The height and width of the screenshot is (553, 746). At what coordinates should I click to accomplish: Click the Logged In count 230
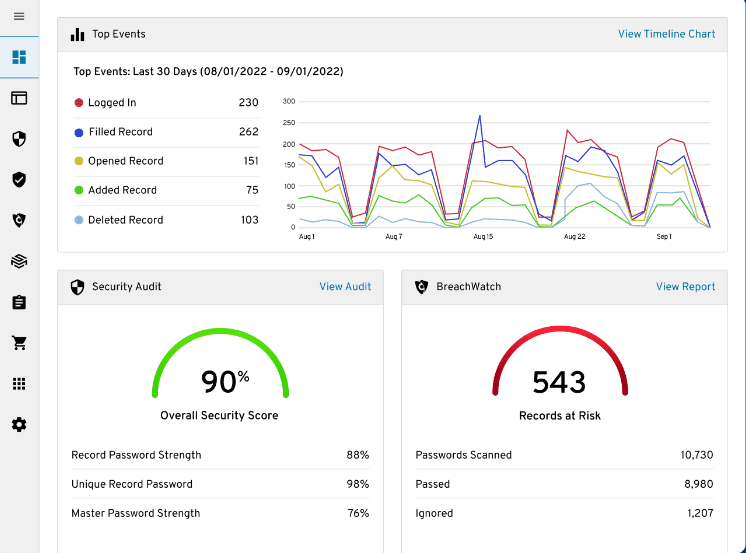(x=248, y=102)
